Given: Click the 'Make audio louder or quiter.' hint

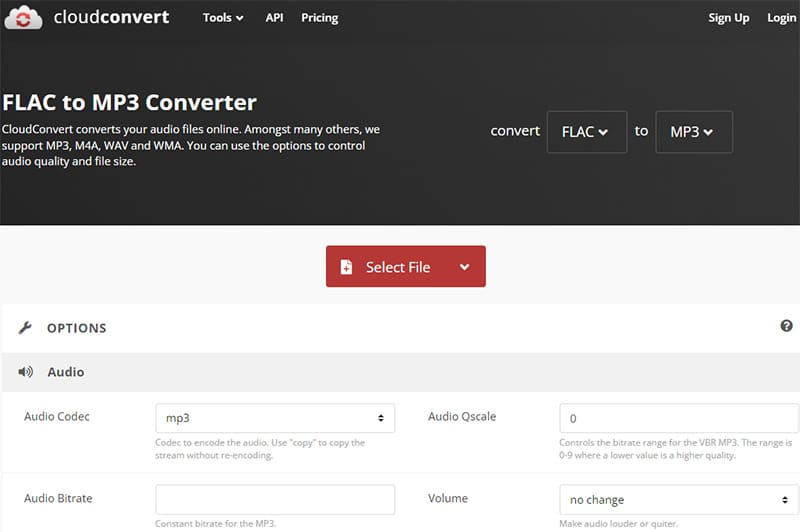Looking at the screenshot, I should [618, 523].
